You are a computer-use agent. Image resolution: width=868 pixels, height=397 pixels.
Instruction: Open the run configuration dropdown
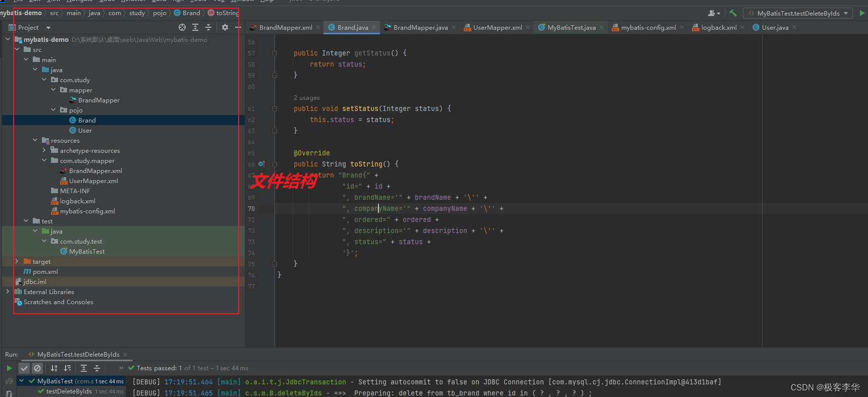(x=798, y=13)
